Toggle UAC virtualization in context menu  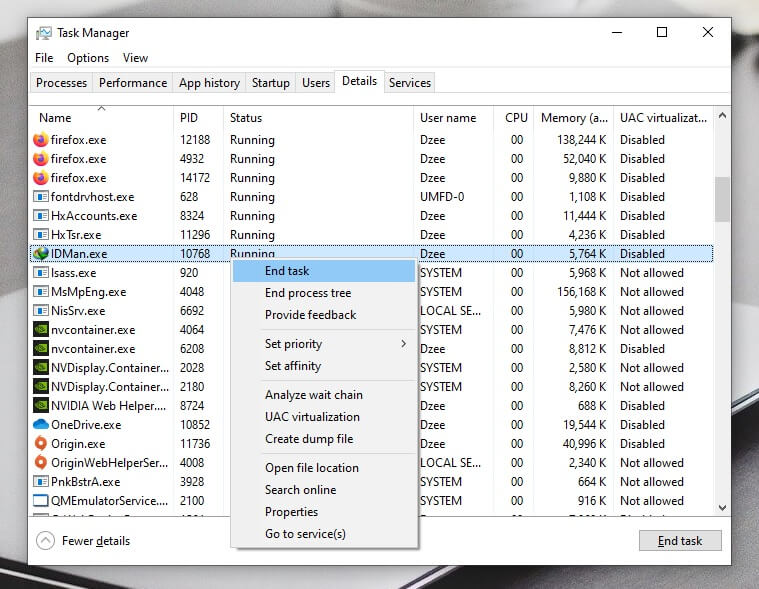[324, 417]
